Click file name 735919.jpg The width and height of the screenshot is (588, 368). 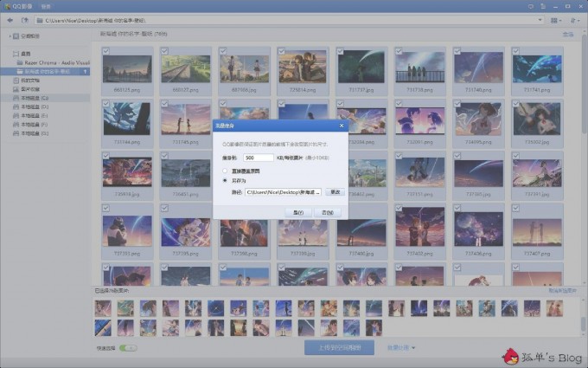127,195
